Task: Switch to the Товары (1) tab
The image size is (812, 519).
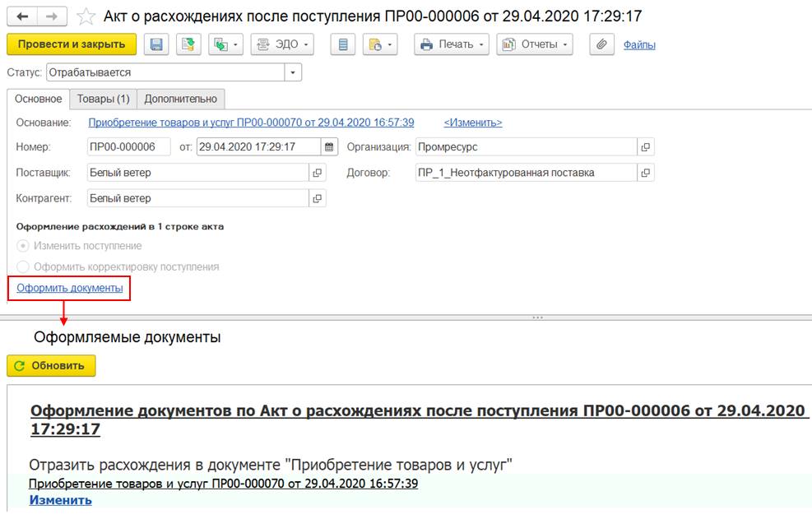Action: pos(104,99)
